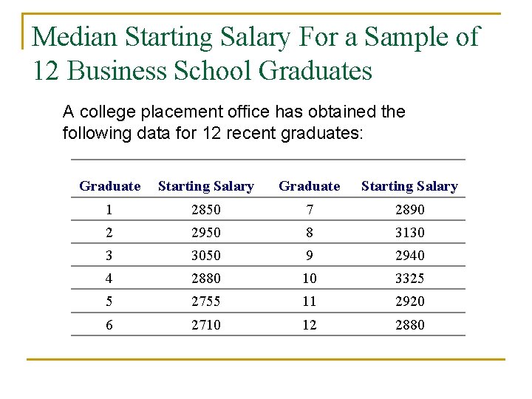This screenshot has height=399, width=532.
Task: Click graduate number 12 cell
Action: [x=309, y=324]
